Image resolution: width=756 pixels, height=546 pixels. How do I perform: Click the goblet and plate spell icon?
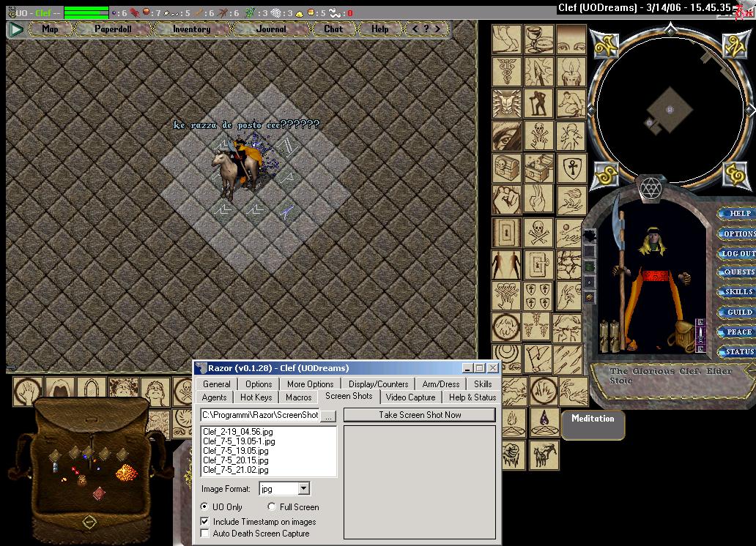pyautogui.click(x=538, y=39)
